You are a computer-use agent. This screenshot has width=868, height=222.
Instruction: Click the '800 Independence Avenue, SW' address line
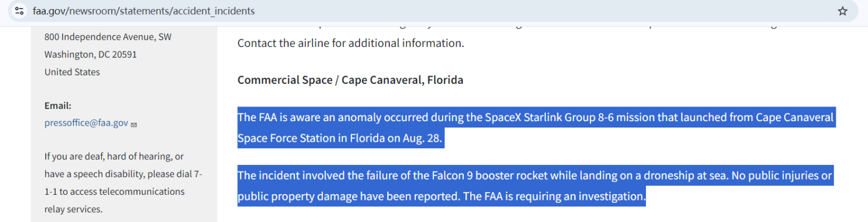pos(108,37)
